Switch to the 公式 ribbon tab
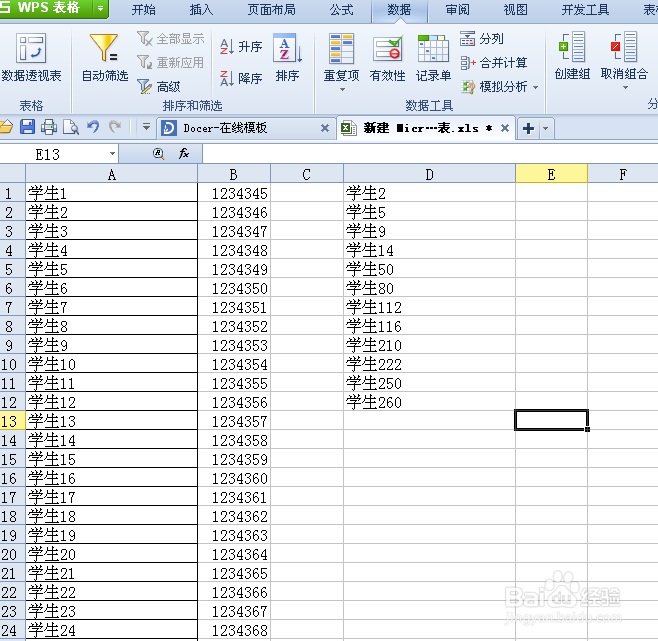 point(341,10)
